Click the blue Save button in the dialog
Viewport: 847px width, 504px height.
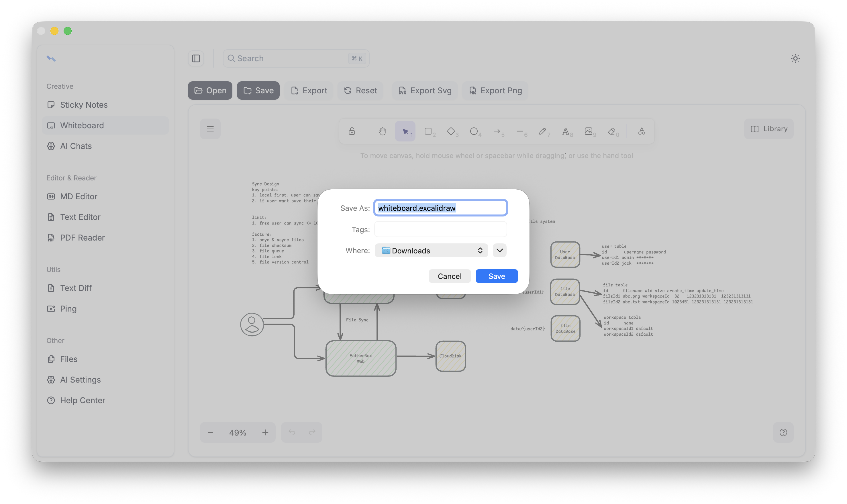(496, 276)
